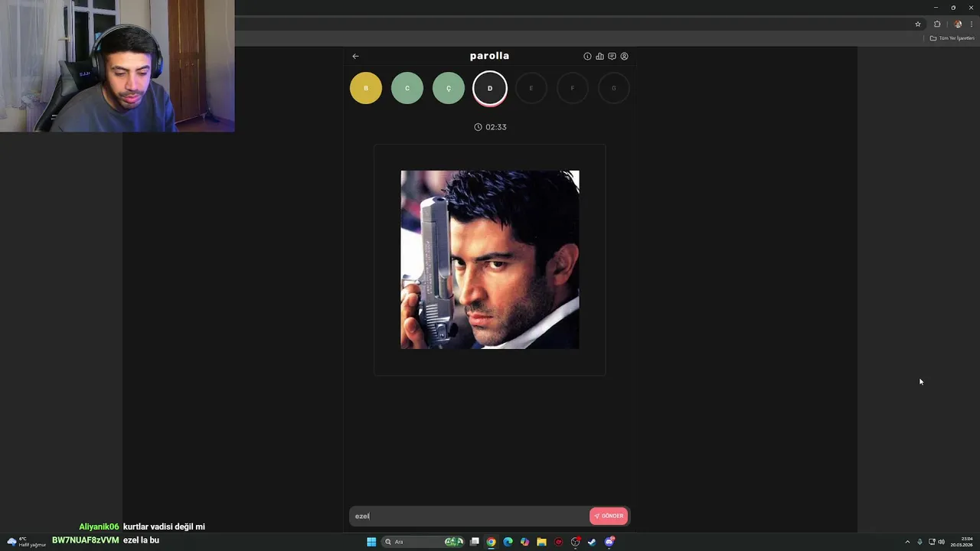The height and width of the screenshot is (551, 980).
Task: Open Steam from the taskbar
Action: coord(592,542)
